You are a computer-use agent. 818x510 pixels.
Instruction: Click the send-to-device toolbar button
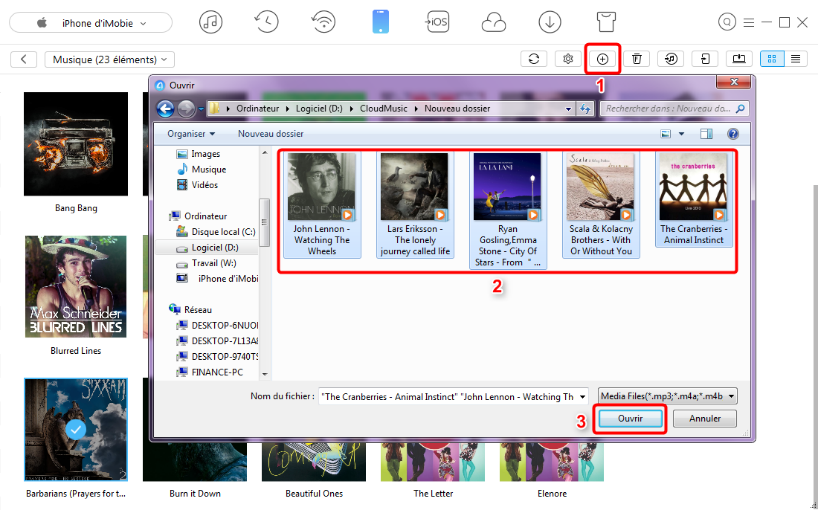coord(705,59)
